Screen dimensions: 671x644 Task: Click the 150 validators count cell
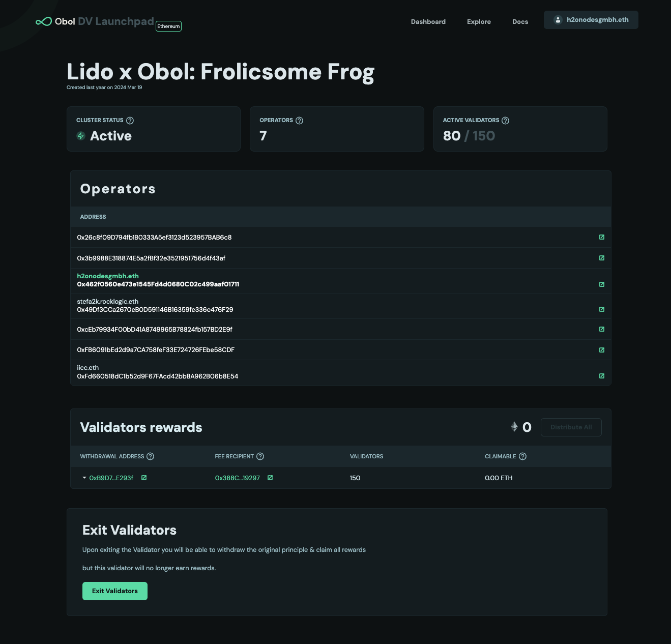pyautogui.click(x=355, y=478)
